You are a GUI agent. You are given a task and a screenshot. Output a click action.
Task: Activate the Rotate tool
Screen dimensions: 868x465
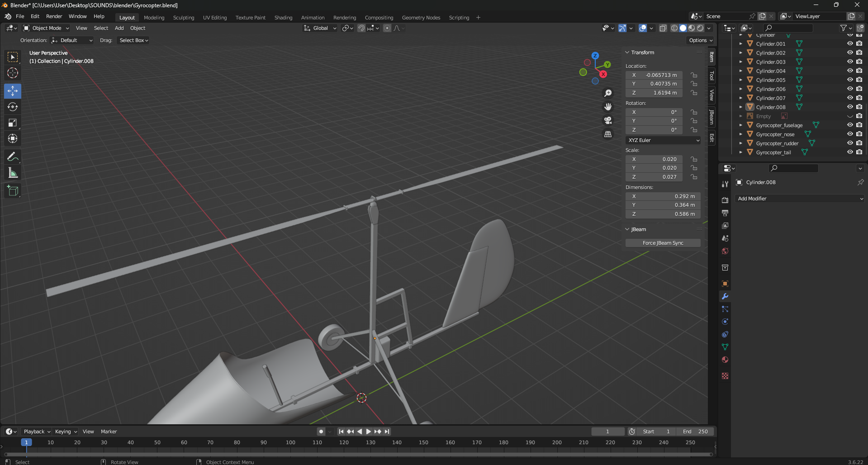(x=13, y=107)
